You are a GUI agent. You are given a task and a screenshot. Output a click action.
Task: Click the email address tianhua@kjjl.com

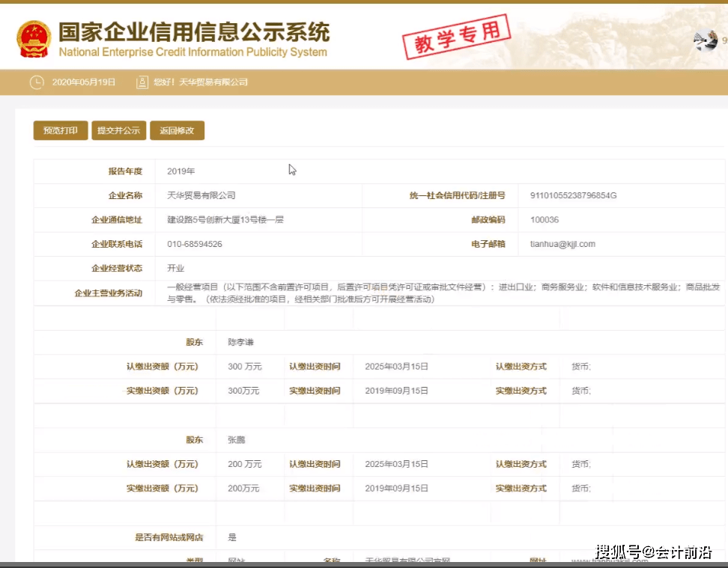pyautogui.click(x=562, y=244)
